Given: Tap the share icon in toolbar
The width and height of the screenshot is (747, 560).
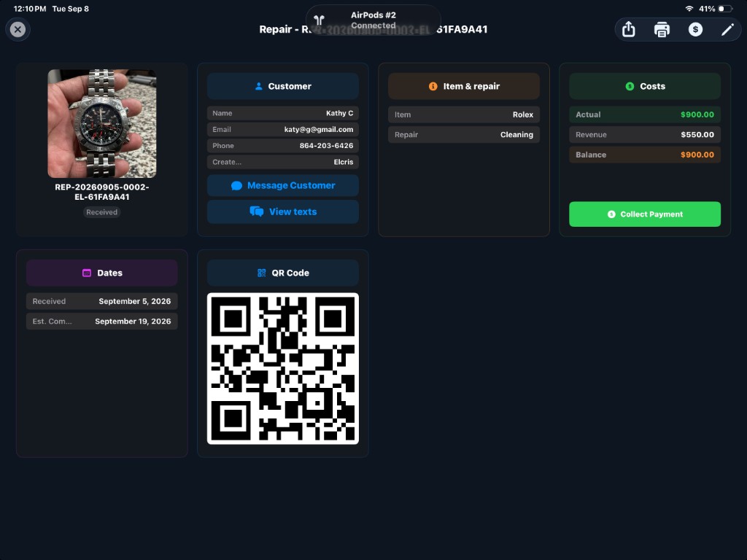Looking at the screenshot, I should [628, 29].
